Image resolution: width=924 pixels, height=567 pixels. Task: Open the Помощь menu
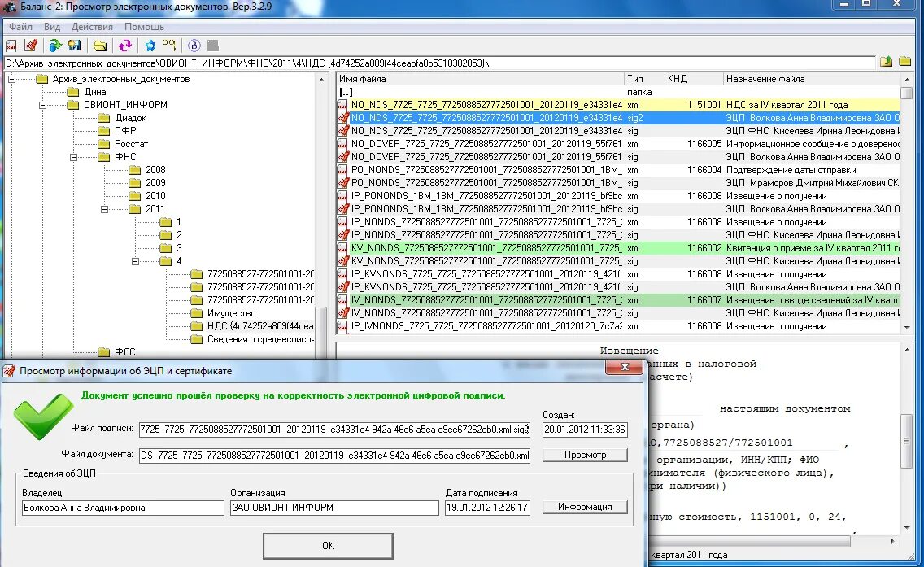pyautogui.click(x=144, y=27)
